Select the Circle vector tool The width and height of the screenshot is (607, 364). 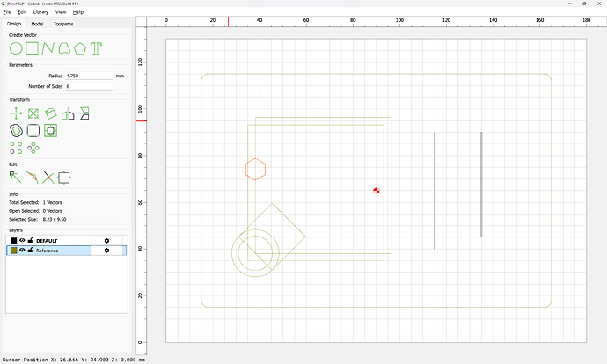(x=16, y=48)
